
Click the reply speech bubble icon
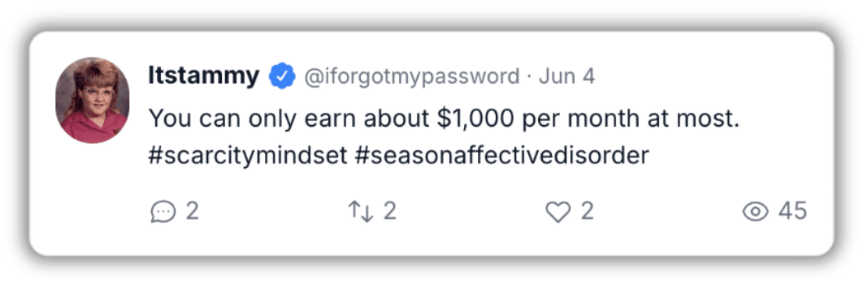click(163, 212)
